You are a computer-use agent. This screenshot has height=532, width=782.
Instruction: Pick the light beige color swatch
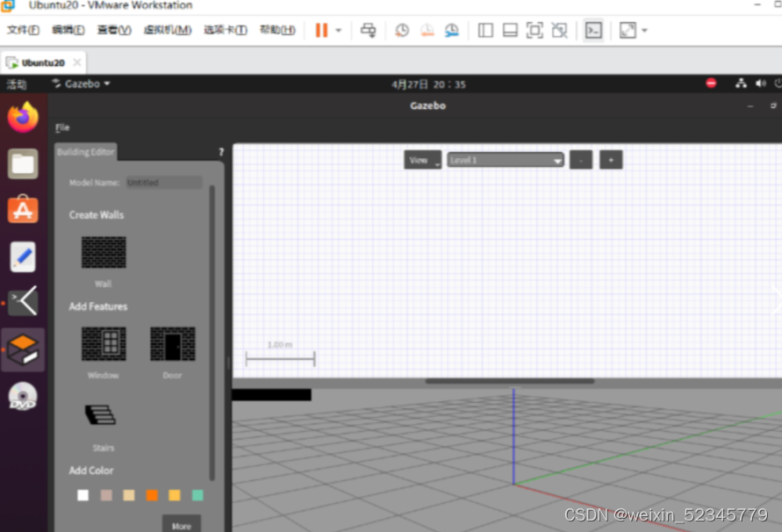pos(129,495)
